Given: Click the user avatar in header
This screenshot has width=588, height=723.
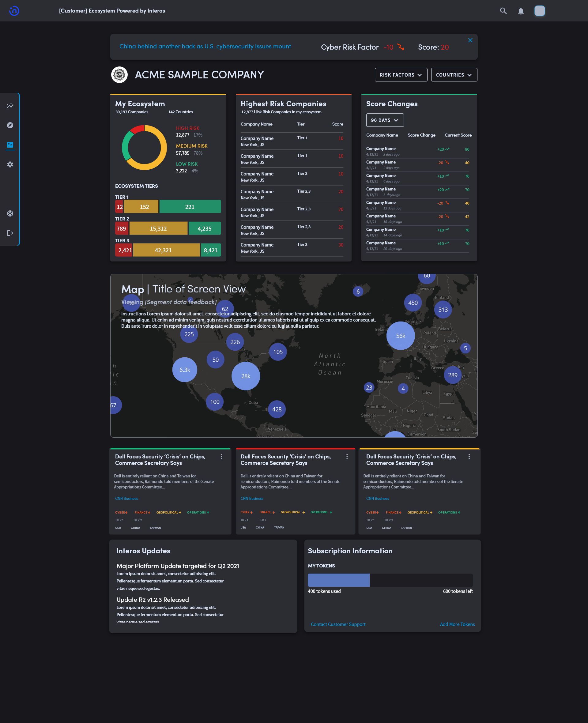Looking at the screenshot, I should coord(539,11).
